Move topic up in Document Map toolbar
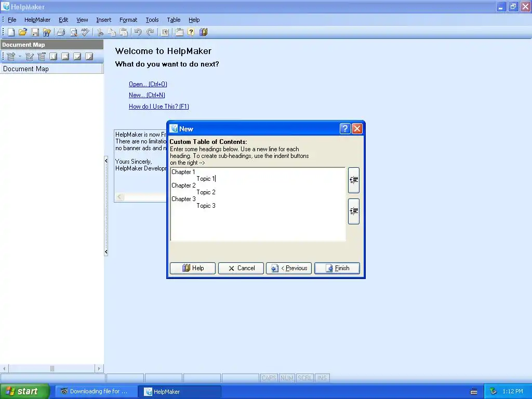Viewport: 532px width, 399px height. tap(65, 57)
